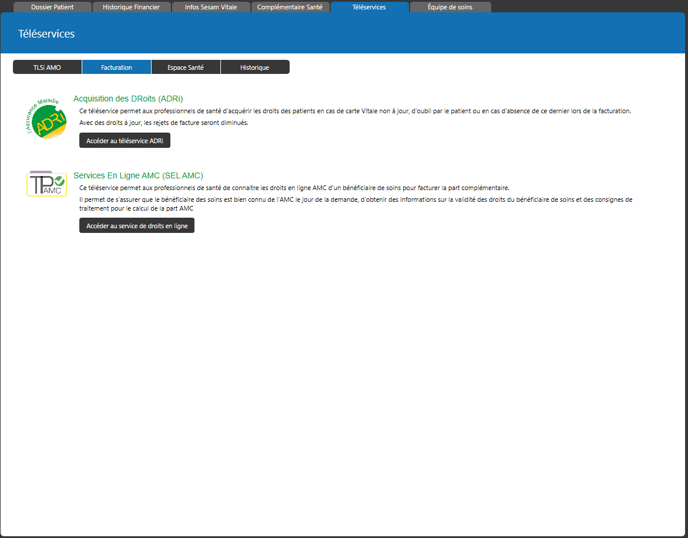Click the ADRi description paragraph about carte Vitale

coord(355,111)
